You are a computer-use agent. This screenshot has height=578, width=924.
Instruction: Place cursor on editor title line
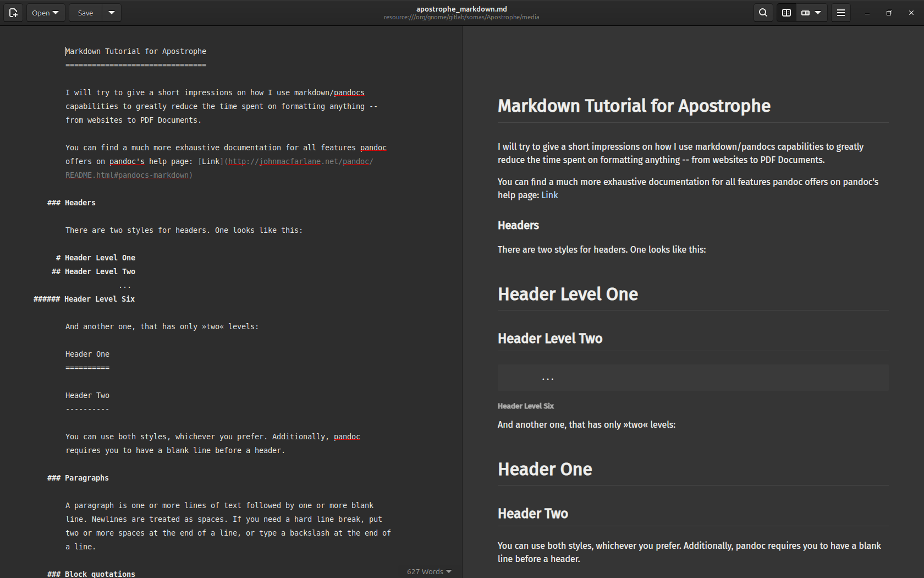[x=136, y=51]
